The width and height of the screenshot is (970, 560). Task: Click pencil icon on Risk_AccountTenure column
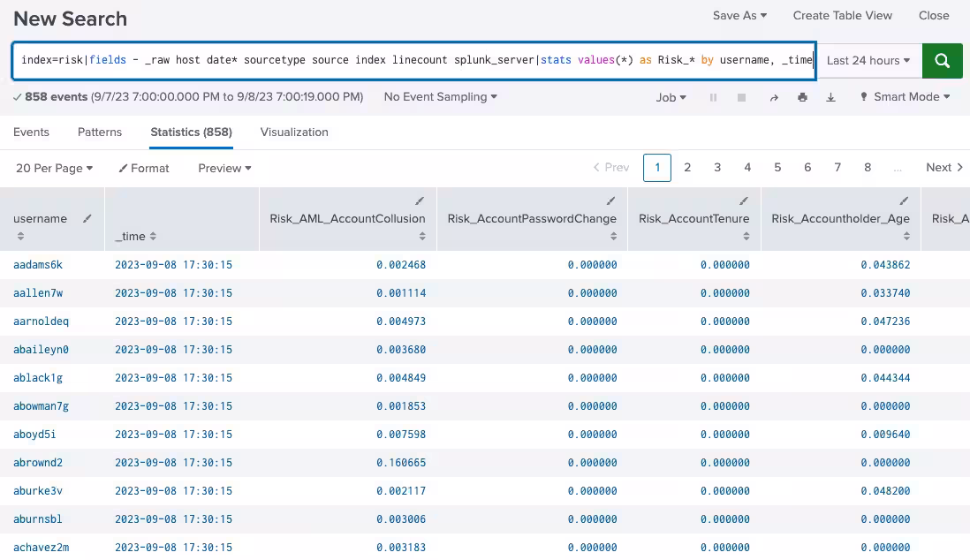(x=744, y=201)
